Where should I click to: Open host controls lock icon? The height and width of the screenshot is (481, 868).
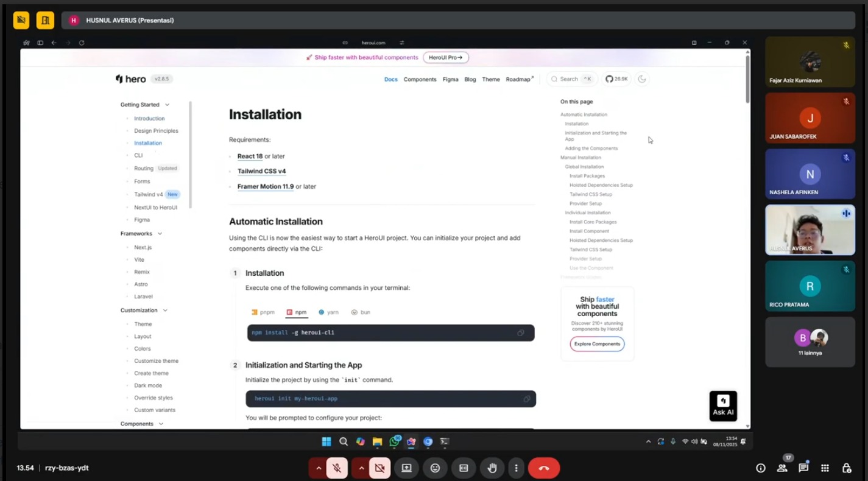click(846, 468)
